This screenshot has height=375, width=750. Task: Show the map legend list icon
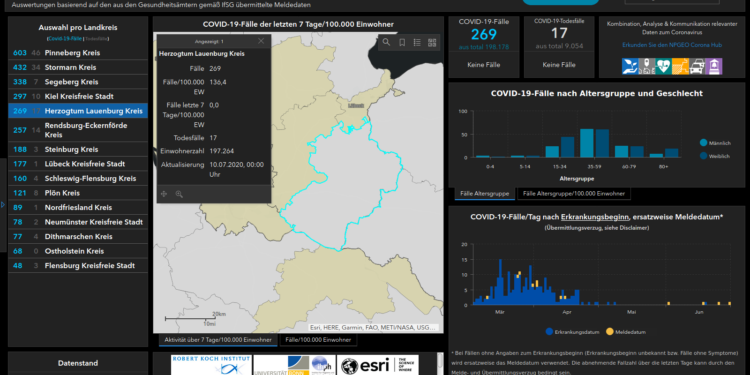[417, 43]
